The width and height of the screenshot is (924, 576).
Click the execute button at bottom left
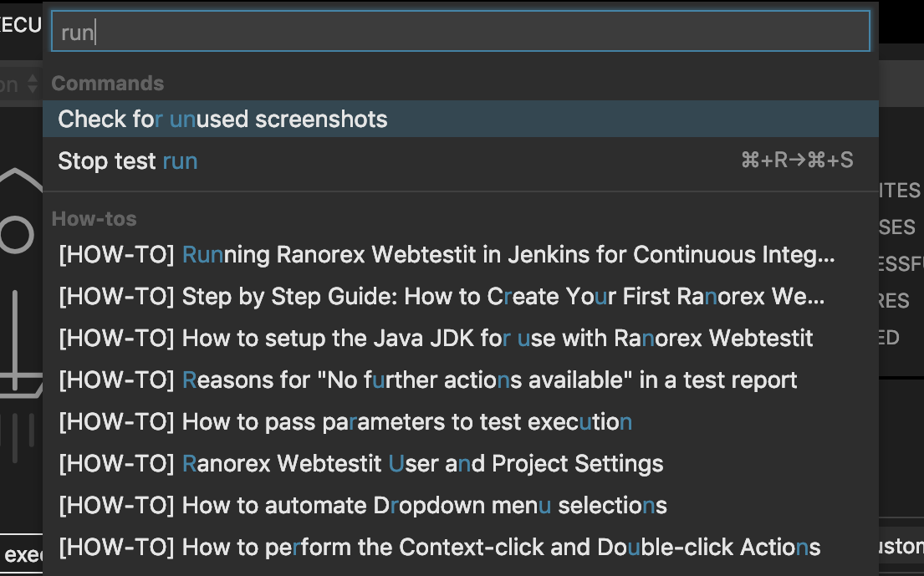(x=22, y=555)
